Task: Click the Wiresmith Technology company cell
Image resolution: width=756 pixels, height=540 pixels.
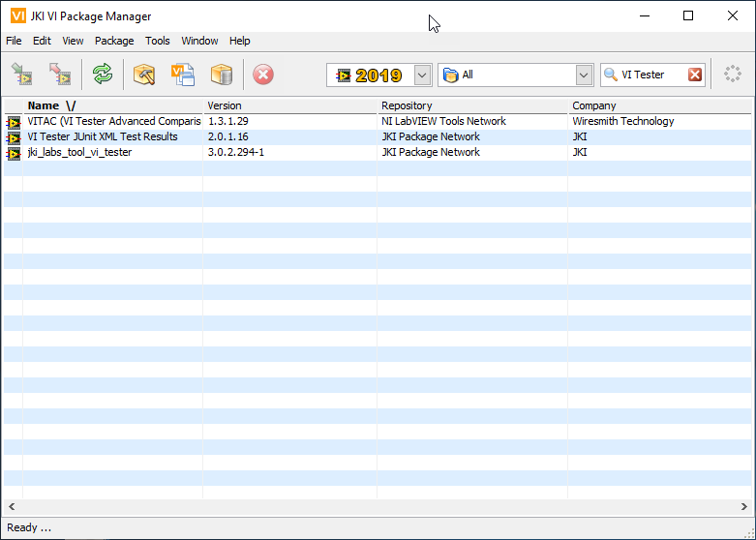Action: point(623,121)
